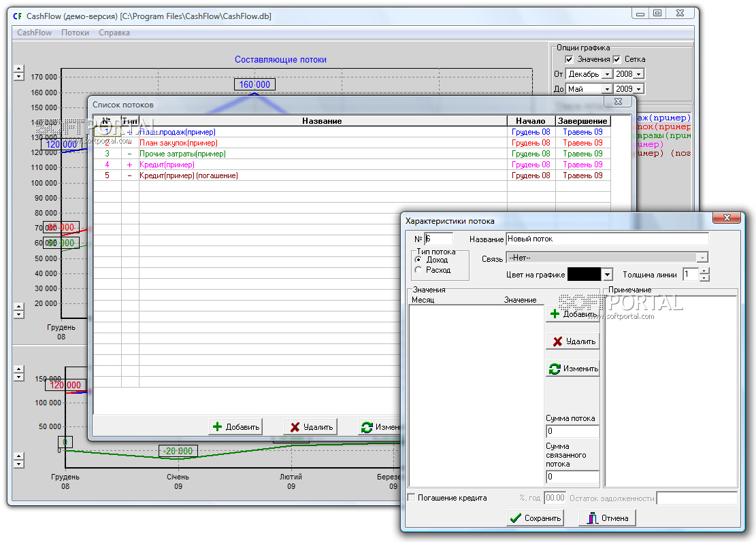
Task: Click the -20 000 chart value label
Action: pyautogui.click(x=178, y=452)
